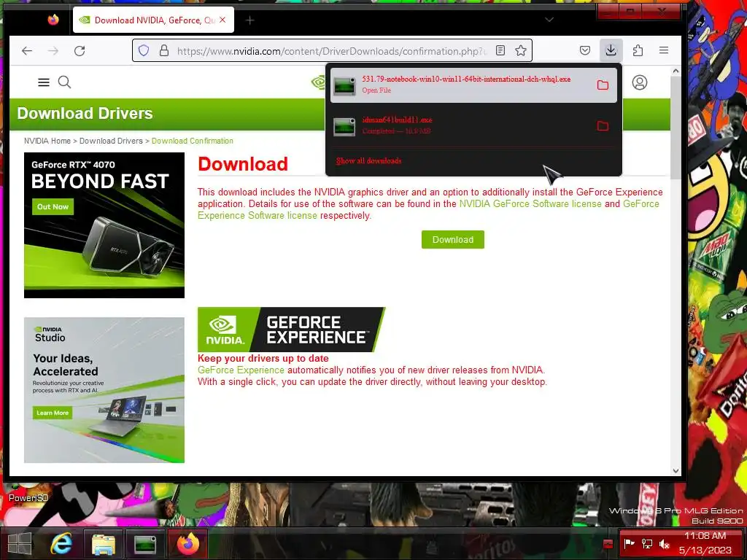Select the Download NVIDIA, GeForce tab
Screen dimensions: 747x560
153,20
